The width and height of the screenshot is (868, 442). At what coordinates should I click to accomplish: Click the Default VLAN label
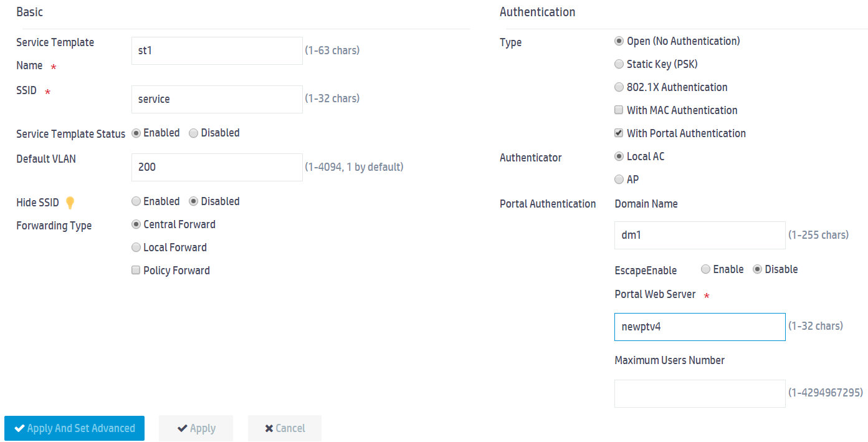[x=46, y=159]
